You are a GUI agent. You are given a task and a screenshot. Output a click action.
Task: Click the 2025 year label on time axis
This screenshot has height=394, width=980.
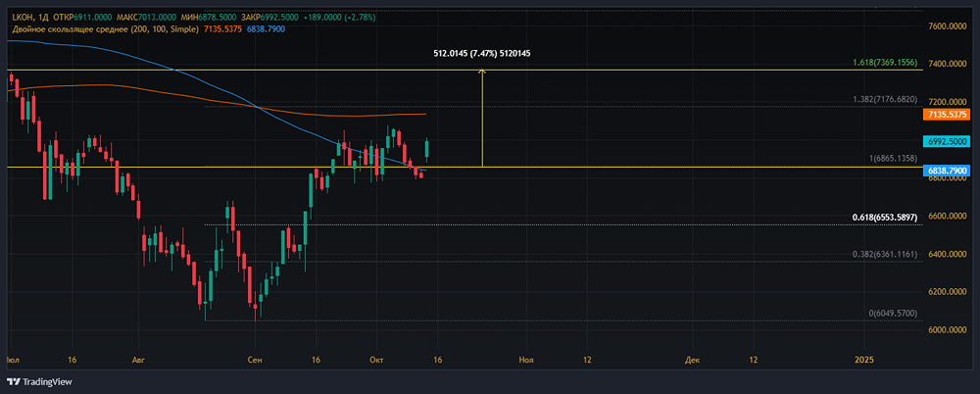[863, 361]
